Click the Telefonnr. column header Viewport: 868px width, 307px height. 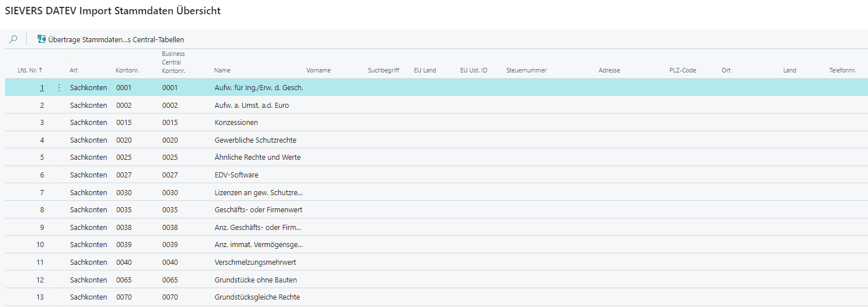pos(842,70)
